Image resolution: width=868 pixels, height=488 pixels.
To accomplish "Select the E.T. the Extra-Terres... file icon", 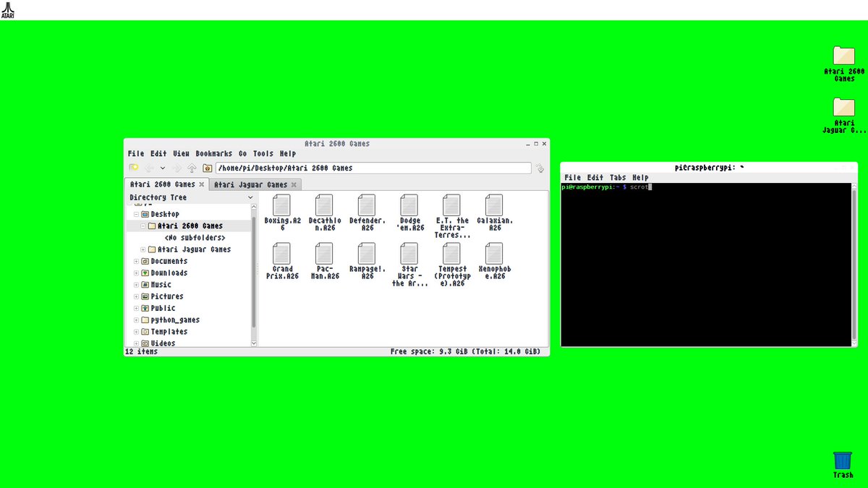I will pos(452,205).
